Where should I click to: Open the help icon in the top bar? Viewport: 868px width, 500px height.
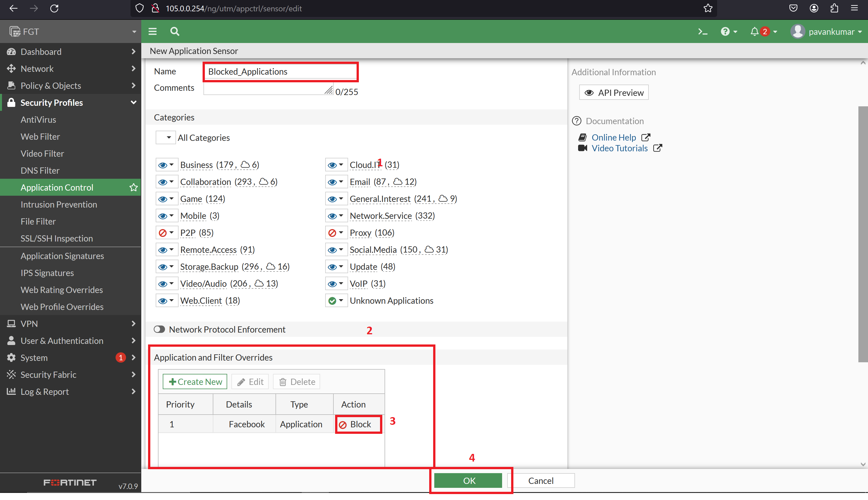(726, 31)
